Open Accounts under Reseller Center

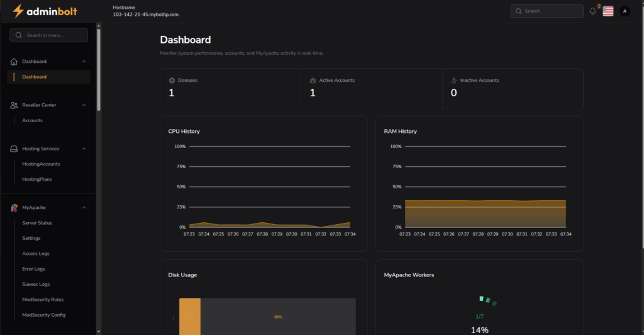click(33, 120)
